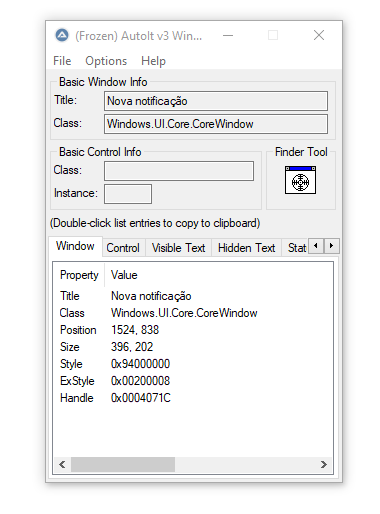This screenshot has width=380, height=514.
Task: Open the Options menu
Action: coord(106,61)
